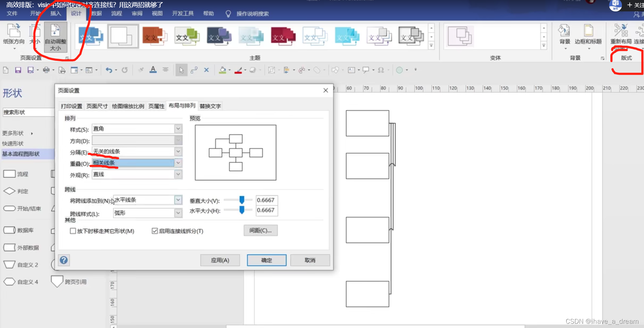Image resolution: width=644 pixels, height=328 pixels.
Task: Open the Separate (分隔) dropdown
Action: pyautogui.click(x=178, y=152)
